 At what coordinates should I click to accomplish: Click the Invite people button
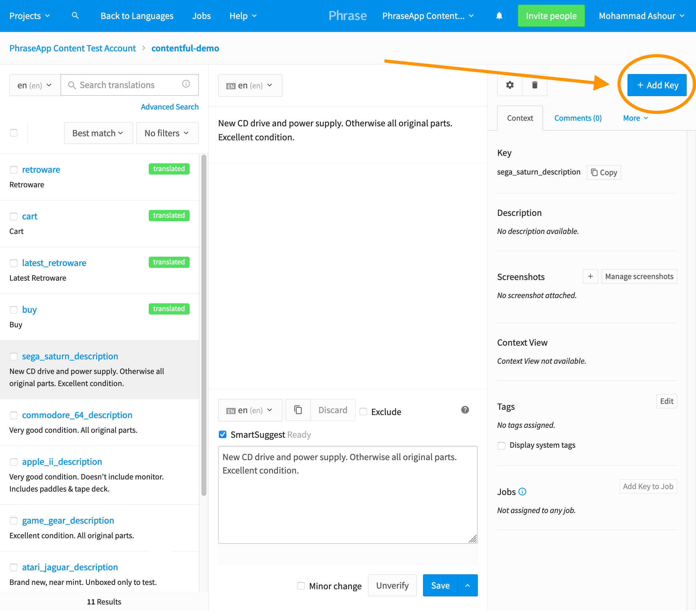(x=551, y=16)
